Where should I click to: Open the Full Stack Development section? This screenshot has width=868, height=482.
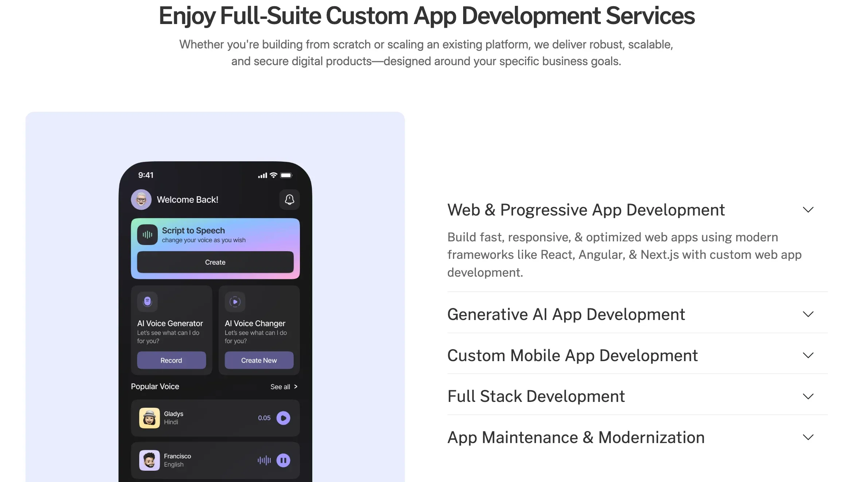(x=536, y=396)
